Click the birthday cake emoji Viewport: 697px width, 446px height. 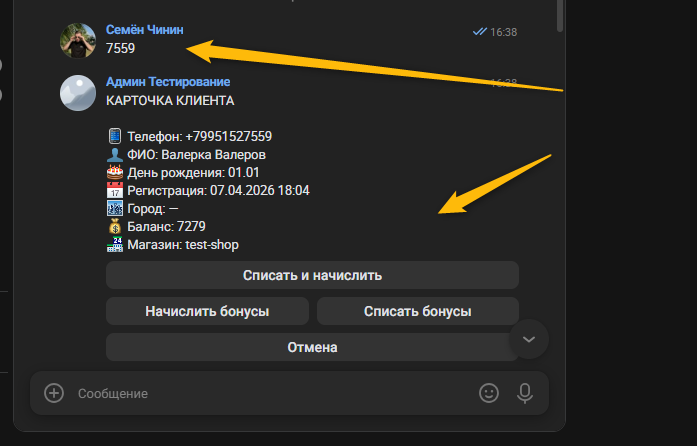(115, 172)
